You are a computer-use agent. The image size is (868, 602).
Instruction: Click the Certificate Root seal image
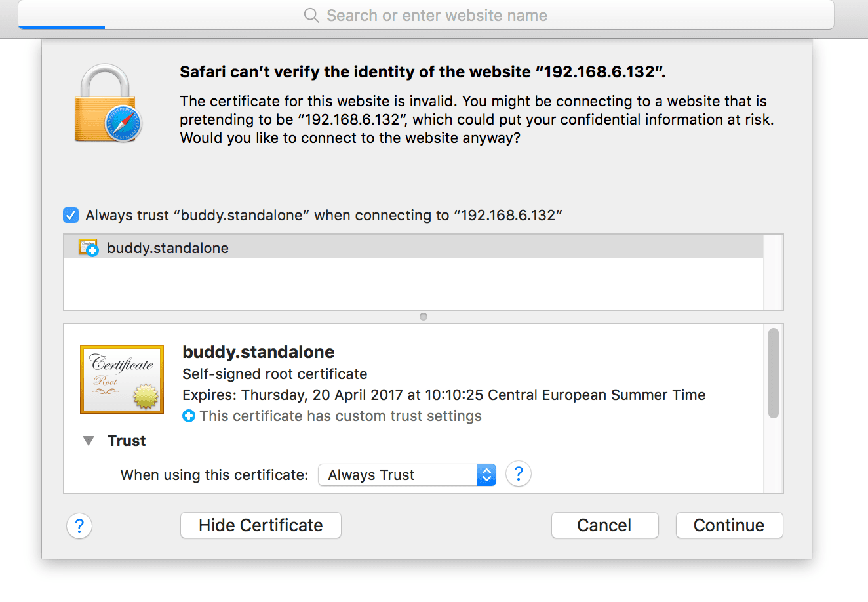click(121, 379)
